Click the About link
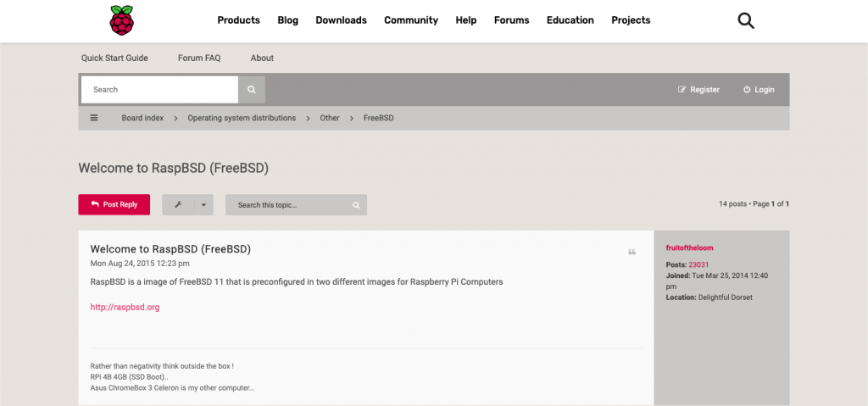Image resolution: width=868 pixels, height=406 pixels. [x=263, y=58]
